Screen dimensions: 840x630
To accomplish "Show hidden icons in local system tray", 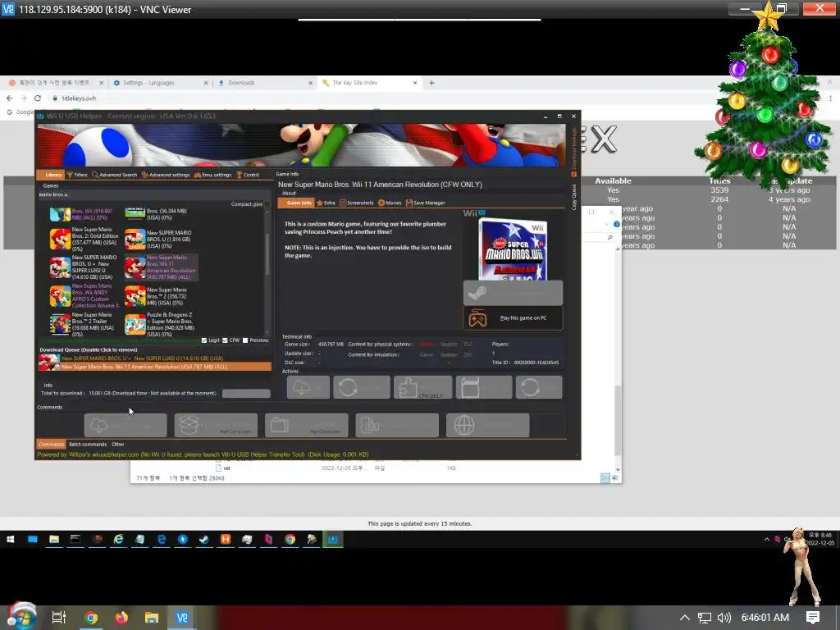I will click(x=685, y=618).
